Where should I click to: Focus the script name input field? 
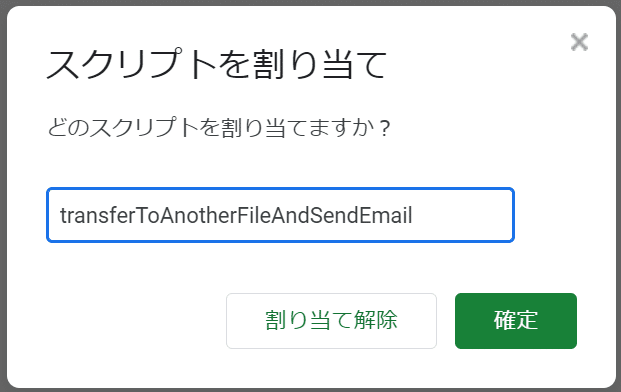pyautogui.click(x=280, y=215)
